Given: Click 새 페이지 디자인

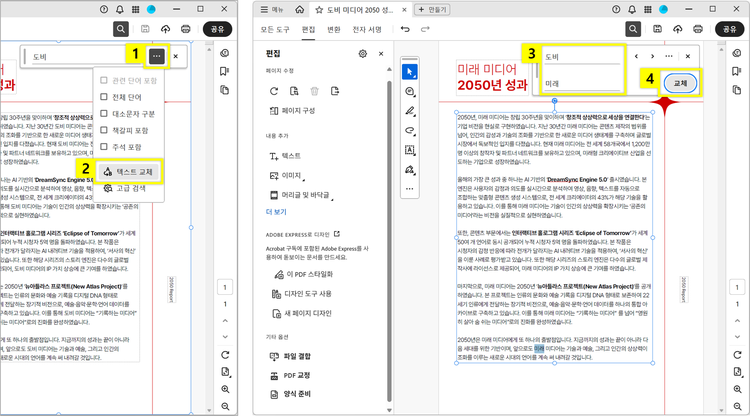Looking at the screenshot, I should [301, 314].
